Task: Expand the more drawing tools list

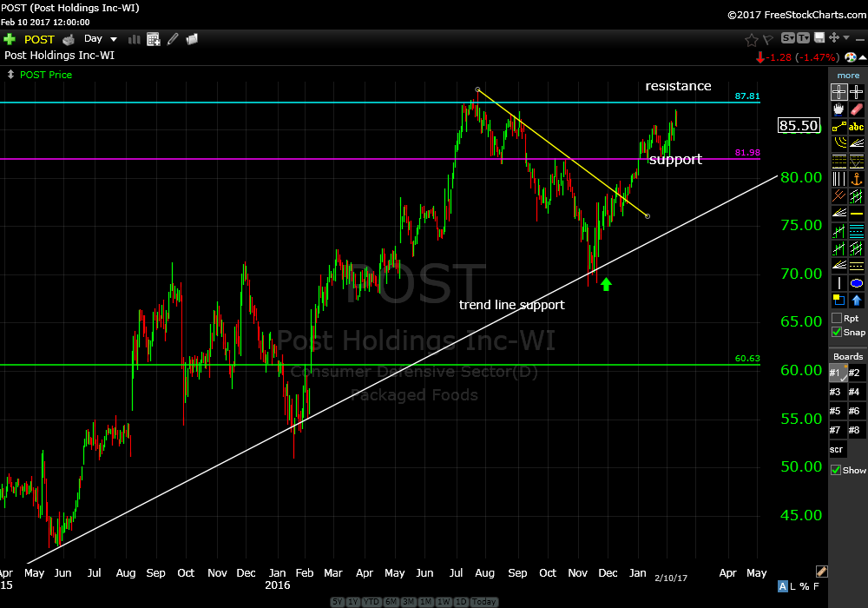Action: point(848,76)
